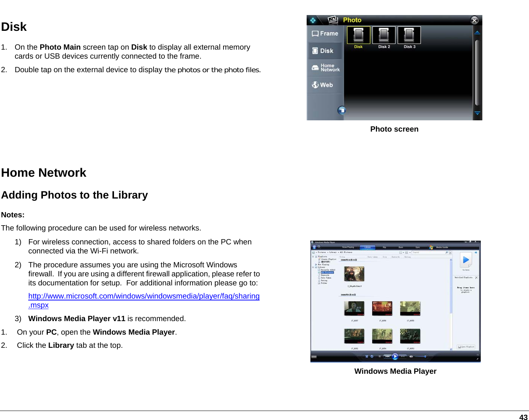Mute the Media Player volume
Viewport: 529px width, 420px height.
point(411,356)
